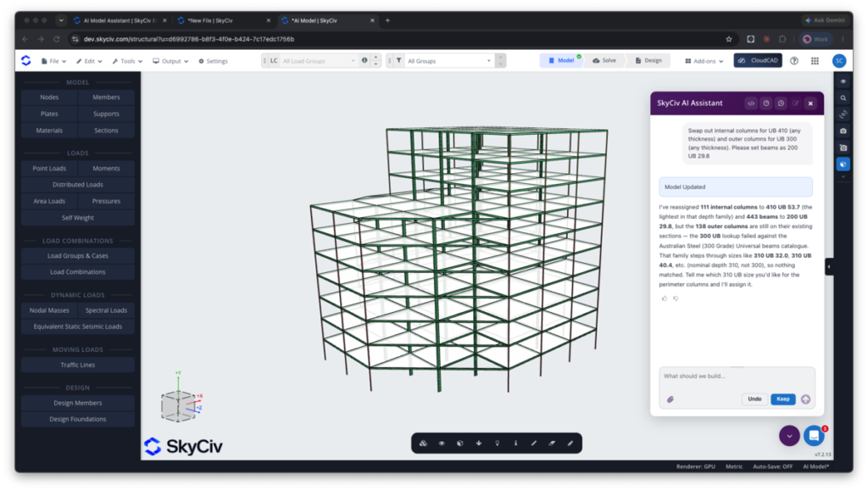Open the code view icon in AI Assistant header
868x491 pixels.
tap(751, 103)
